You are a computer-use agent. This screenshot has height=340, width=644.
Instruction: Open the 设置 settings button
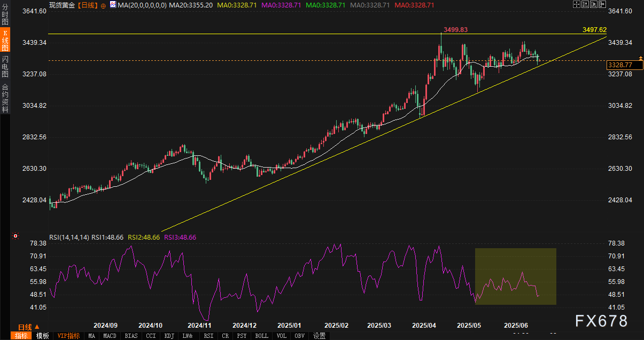(x=320, y=336)
